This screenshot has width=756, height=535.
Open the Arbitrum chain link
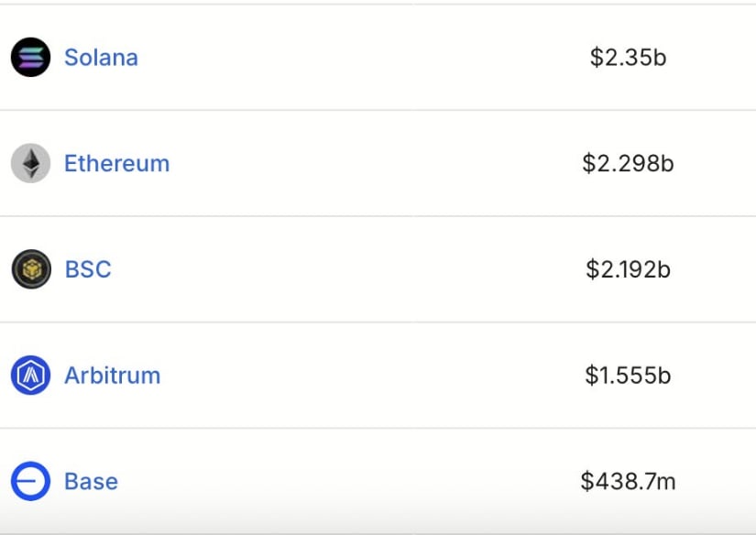113,376
